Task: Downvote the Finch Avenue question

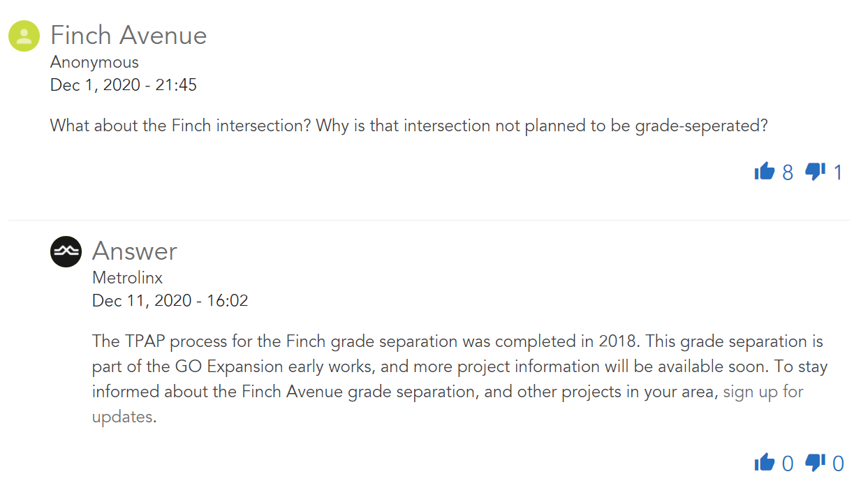Action: click(815, 171)
